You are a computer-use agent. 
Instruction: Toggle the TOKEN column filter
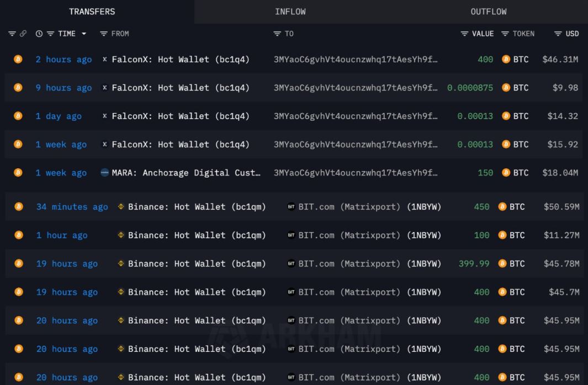pyautogui.click(x=506, y=34)
